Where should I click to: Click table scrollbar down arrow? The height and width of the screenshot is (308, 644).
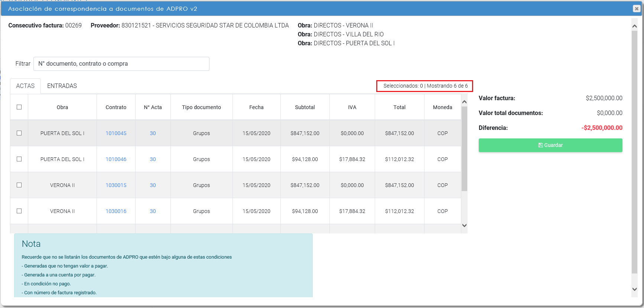click(x=464, y=225)
